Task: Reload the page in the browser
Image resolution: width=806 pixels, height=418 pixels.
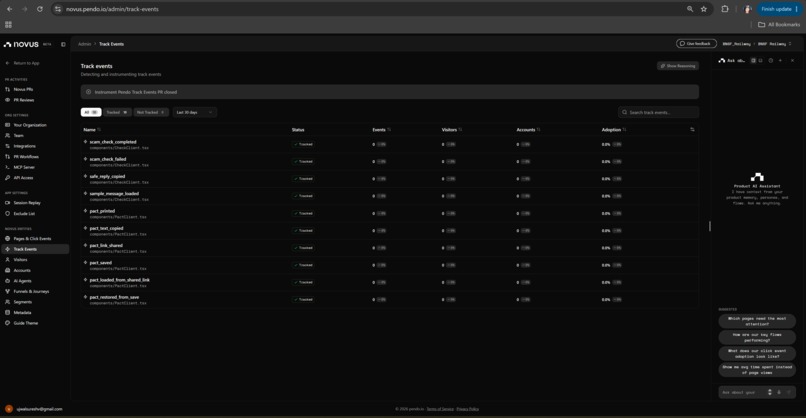Action: coord(40,9)
